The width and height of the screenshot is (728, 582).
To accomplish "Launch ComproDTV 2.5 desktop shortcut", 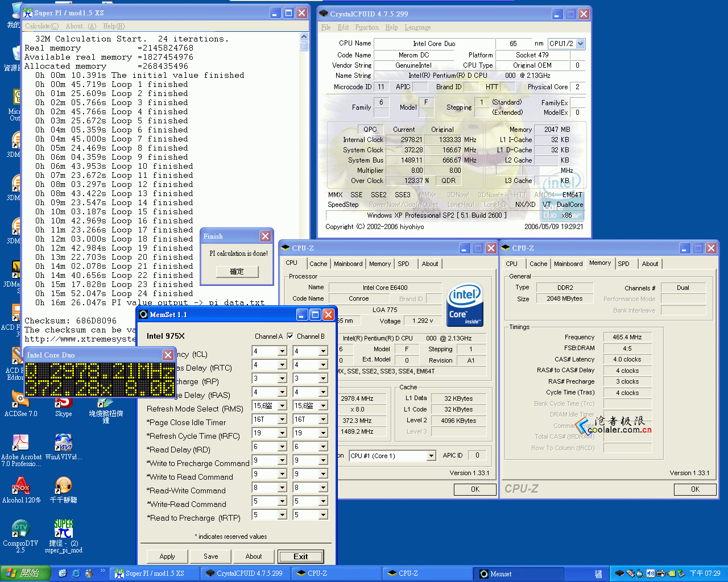I will tap(20, 535).
